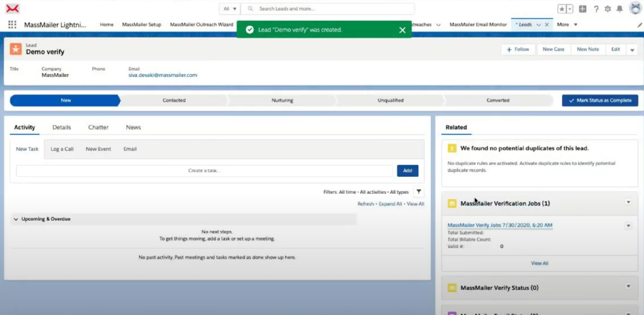This screenshot has width=644, height=315.
Task: Switch to the News tab
Action: click(x=133, y=127)
